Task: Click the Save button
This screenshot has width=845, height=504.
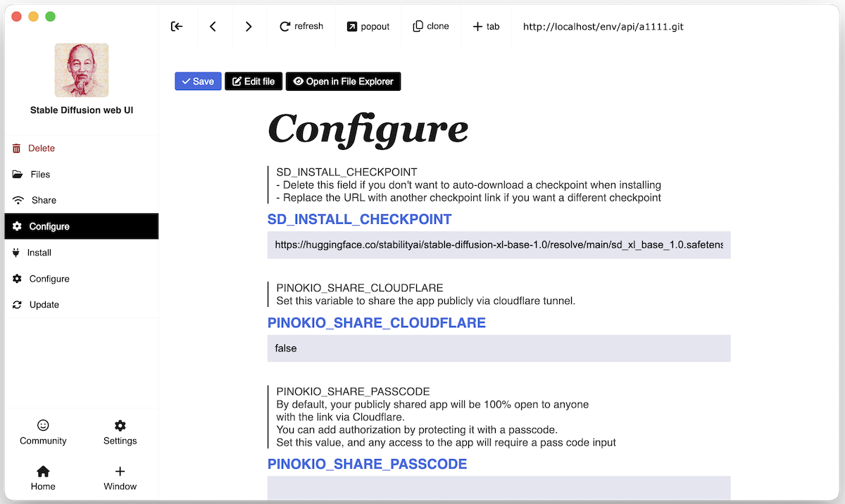Action: (x=198, y=82)
